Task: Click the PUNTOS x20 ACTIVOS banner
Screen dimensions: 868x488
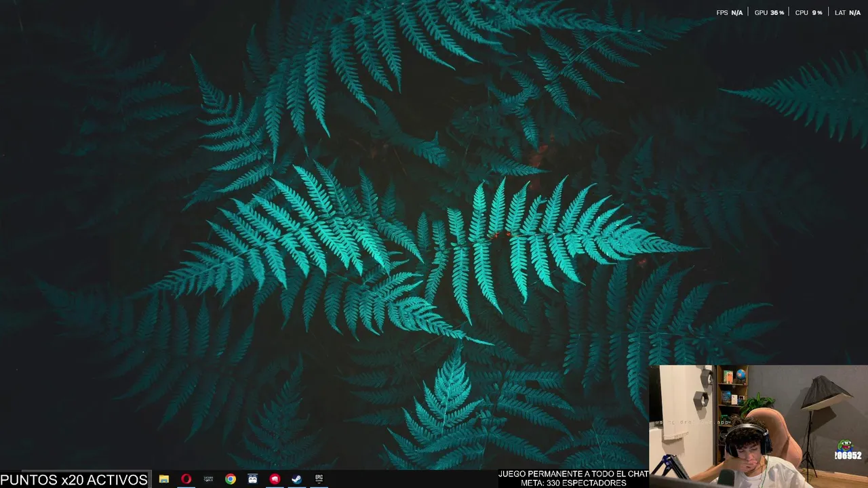Action: point(74,480)
